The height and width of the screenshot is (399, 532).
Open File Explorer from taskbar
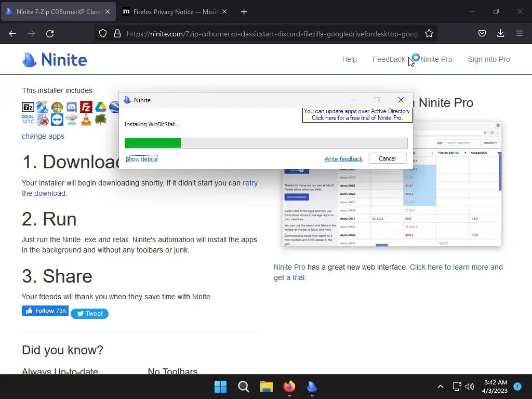267,387
